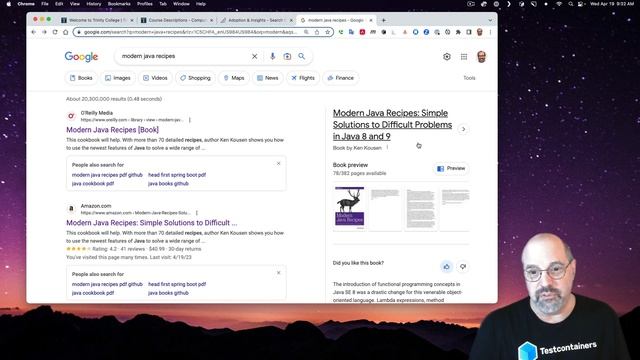Image resolution: width=640 pixels, height=360 pixels.
Task: Filter results by Images
Action: tap(118, 78)
